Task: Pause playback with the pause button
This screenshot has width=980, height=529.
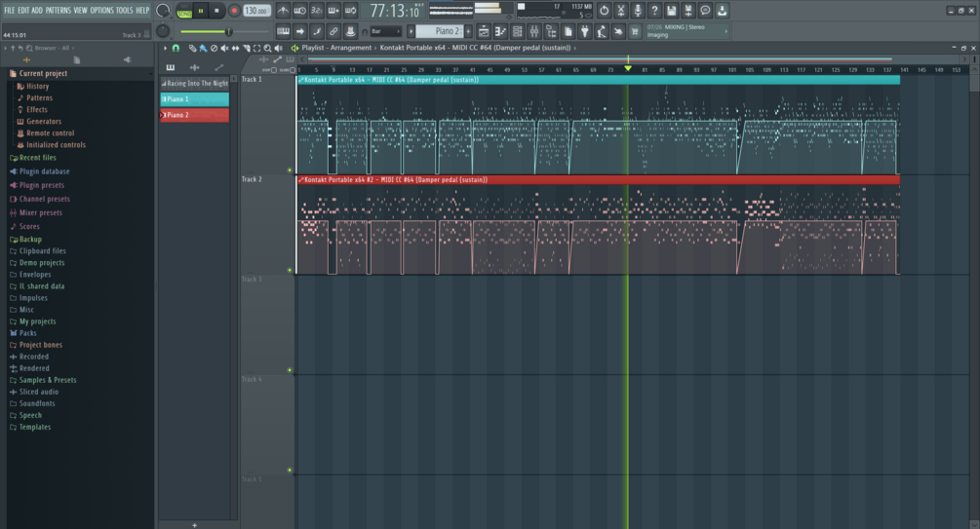Action: [x=201, y=11]
